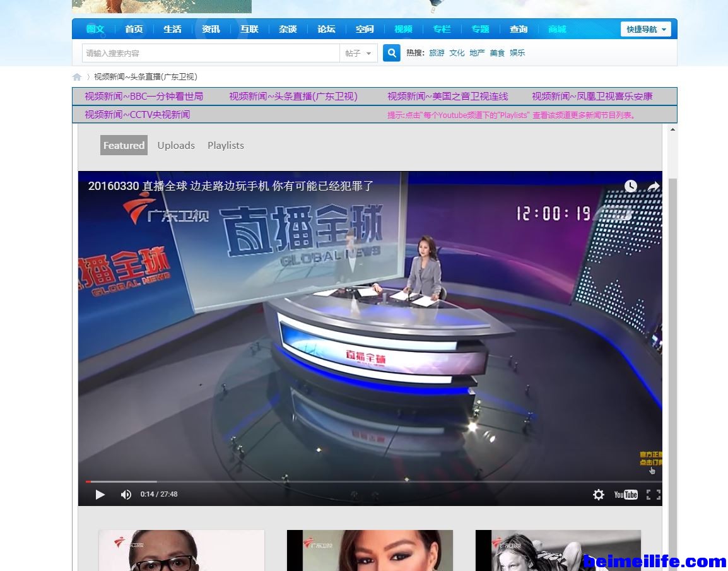This screenshot has width=728, height=571.
Task: Click the home breadcrumb icon
Action: click(x=77, y=77)
